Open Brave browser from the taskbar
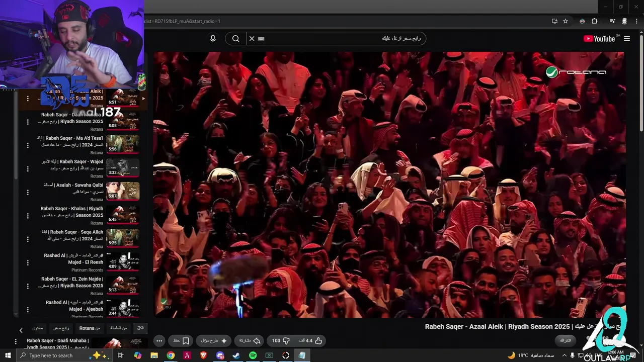The height and width of the screenshot is (362, 644). 203,355
